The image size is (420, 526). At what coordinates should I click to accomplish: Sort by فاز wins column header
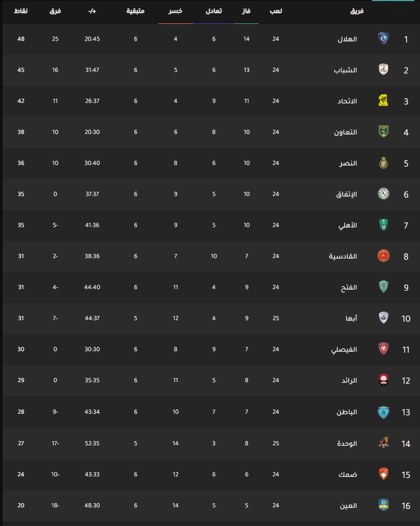click(246, 11)
